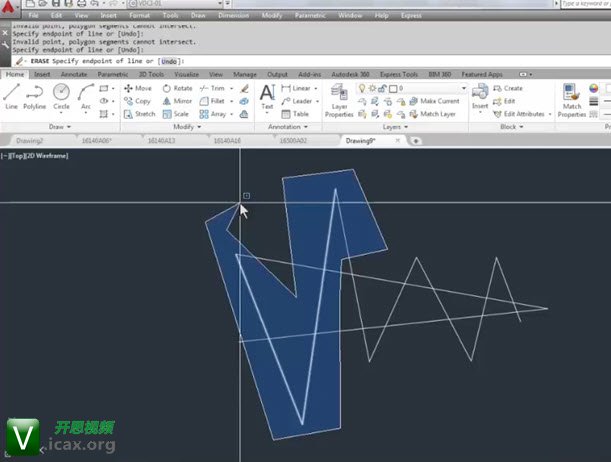Screen dimensions: 611x462
Task: Toggle the layer lock padlock icon
Action: 382,88
